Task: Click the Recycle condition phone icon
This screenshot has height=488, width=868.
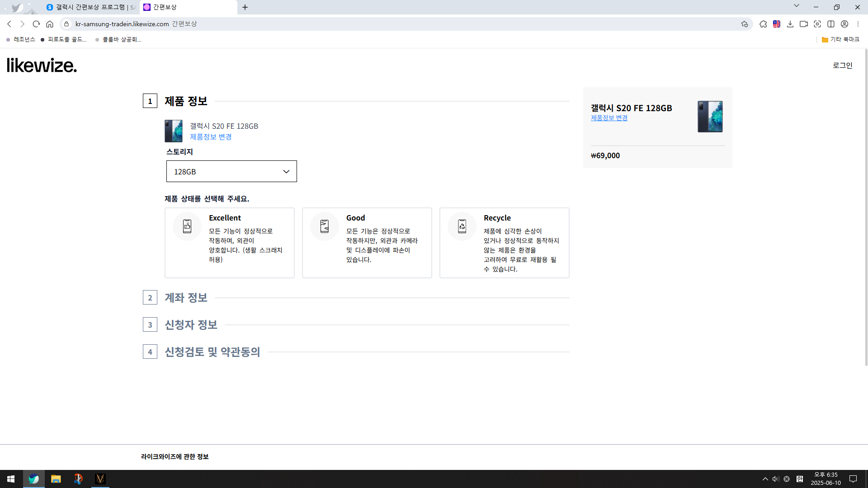Action: [x=462, y=226]
